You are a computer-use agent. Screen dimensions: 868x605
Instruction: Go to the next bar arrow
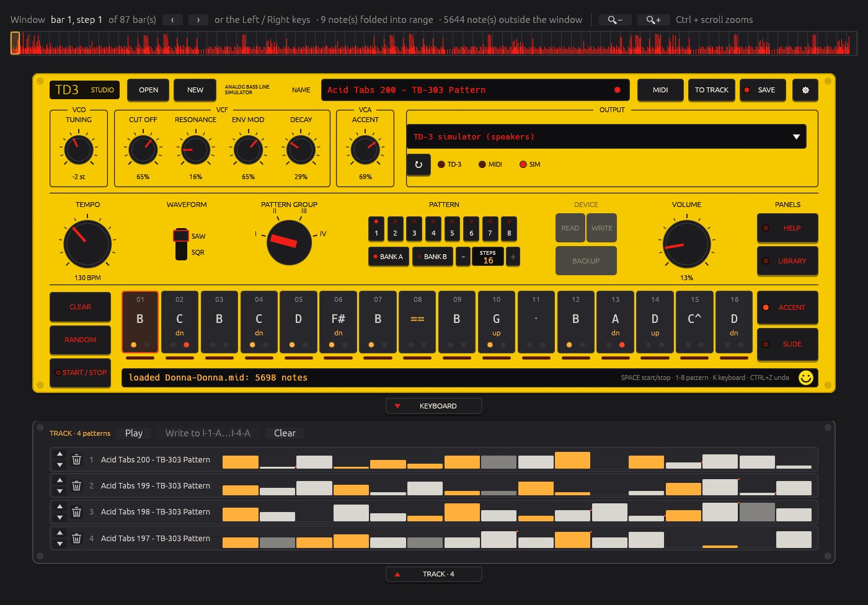point(198,20)
